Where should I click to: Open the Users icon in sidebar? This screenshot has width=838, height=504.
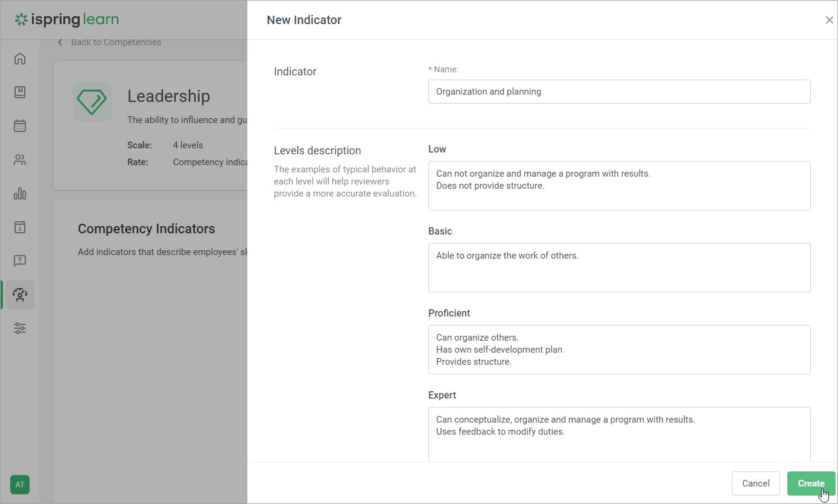[x=20, y=160]
